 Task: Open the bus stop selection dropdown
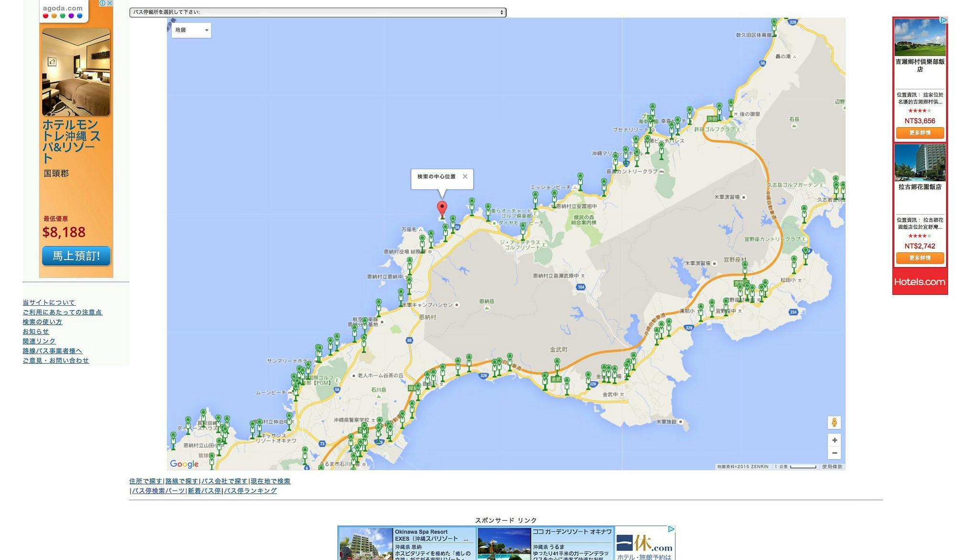pyautogui.click(x=317, y=12)
